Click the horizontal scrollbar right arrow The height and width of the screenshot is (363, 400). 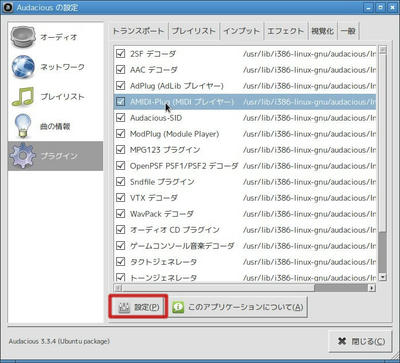point(372,287)
